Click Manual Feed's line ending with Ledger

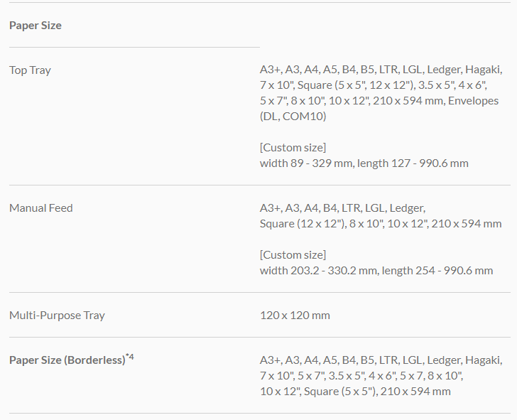point(342,208)
